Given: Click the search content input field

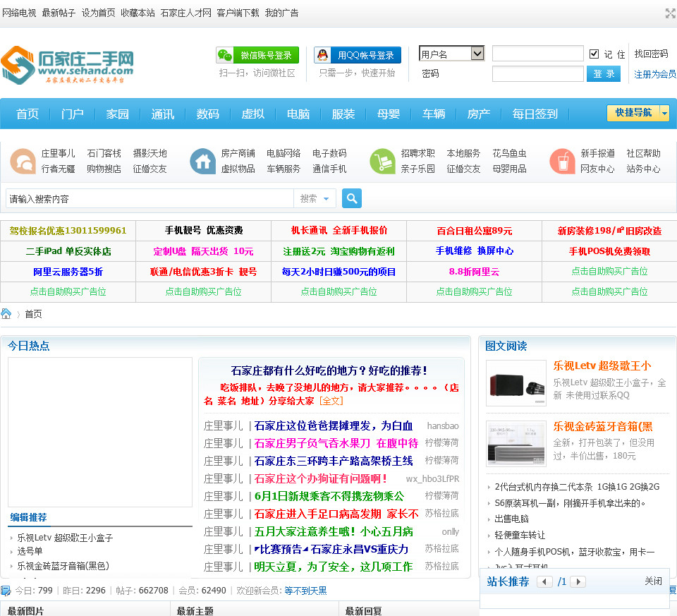Looking at the screenshot, I should [150, 199].
